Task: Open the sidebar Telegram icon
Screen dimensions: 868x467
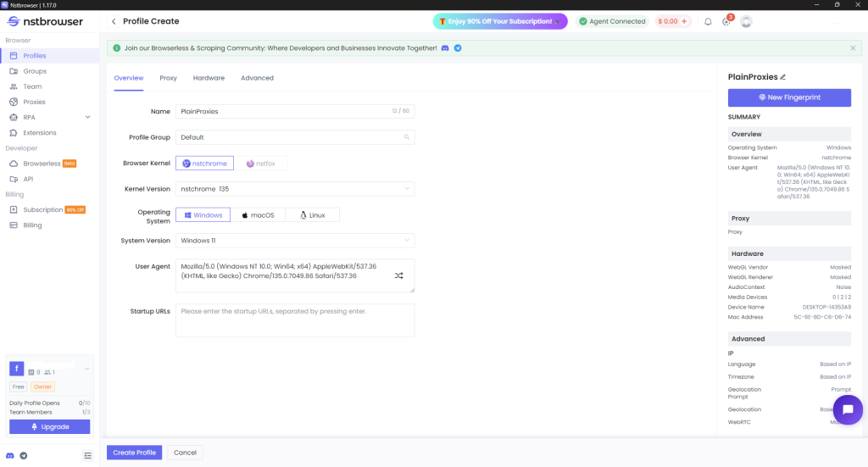Action: tap(24, 456)
